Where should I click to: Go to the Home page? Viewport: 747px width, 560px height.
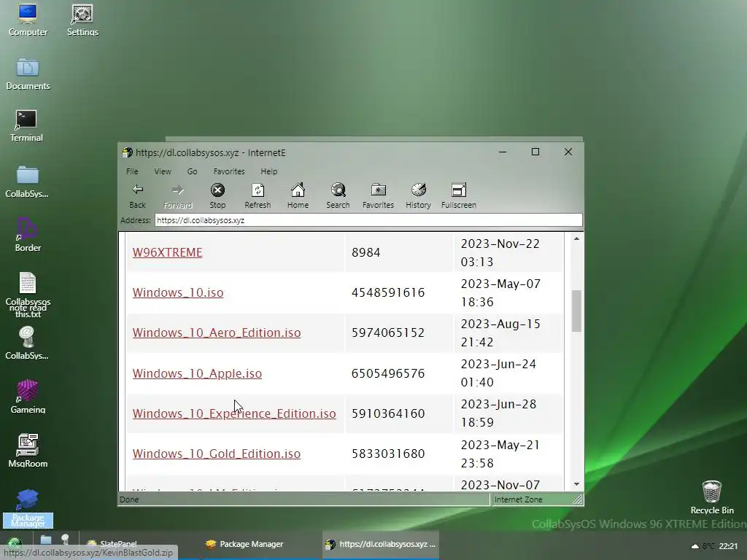pyautogui.click(x=298, y=195)
